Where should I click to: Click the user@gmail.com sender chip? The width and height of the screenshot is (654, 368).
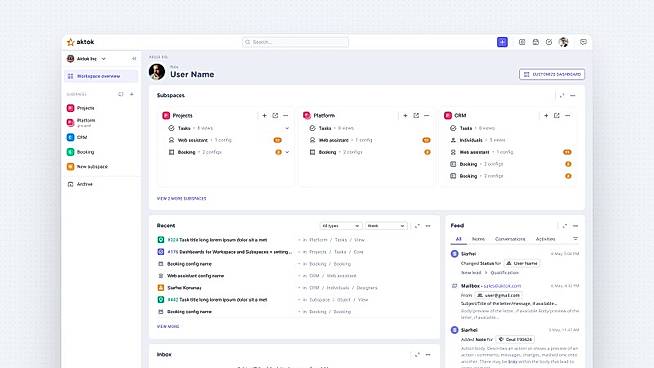(x=498, y=295)
